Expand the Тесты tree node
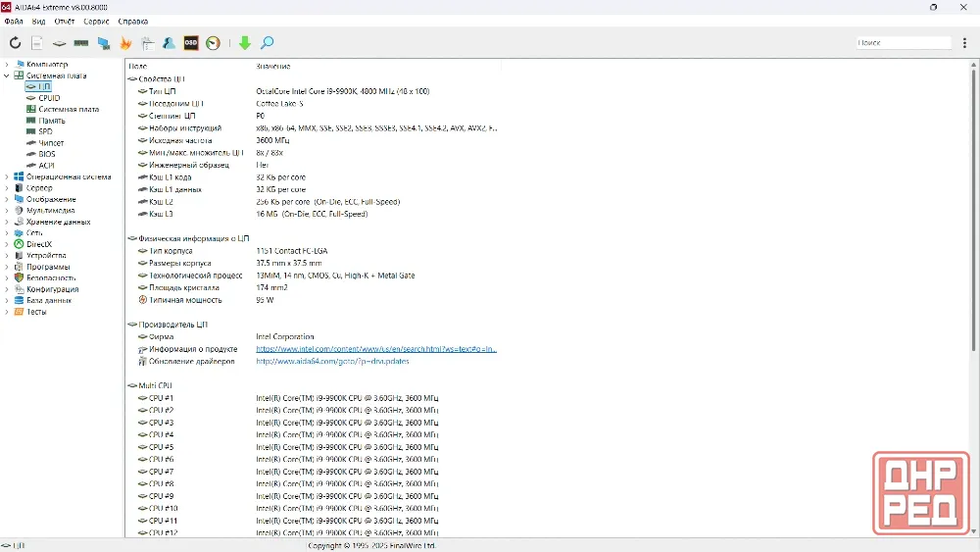 (x=7, y=312)
